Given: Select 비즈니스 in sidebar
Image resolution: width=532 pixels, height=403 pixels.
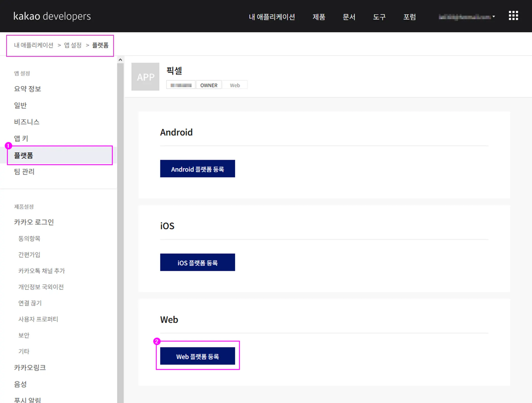Looking at the screenshot, I should point(27,122).
